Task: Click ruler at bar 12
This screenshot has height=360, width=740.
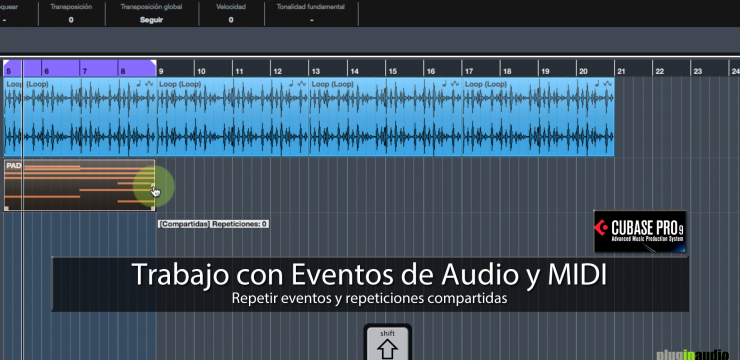Action: (x=278, y=71)
